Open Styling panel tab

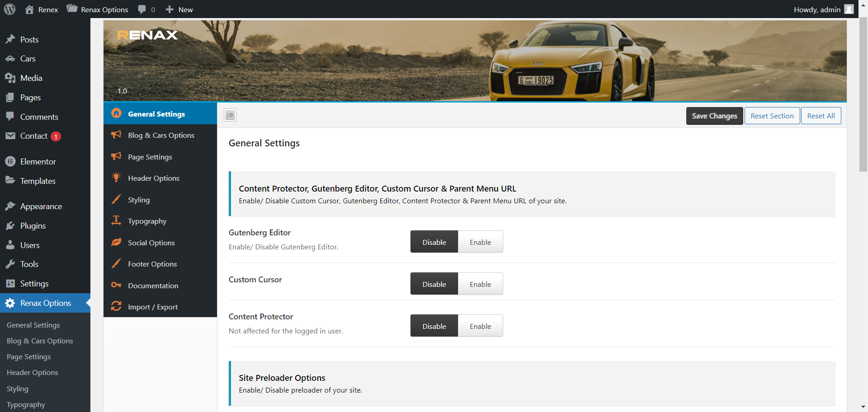pyautogui.click(x=160, y=200)
